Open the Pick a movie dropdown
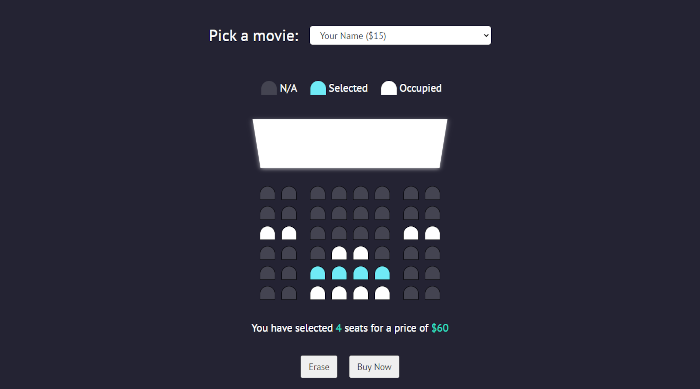This screenshot has height=389, width=700. coord(400,35)
